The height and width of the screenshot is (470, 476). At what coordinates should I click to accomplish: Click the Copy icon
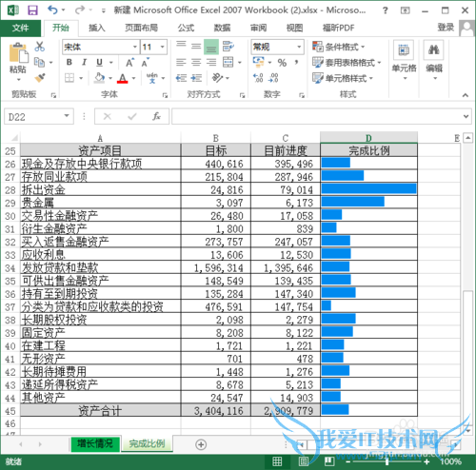pos(39,62)
